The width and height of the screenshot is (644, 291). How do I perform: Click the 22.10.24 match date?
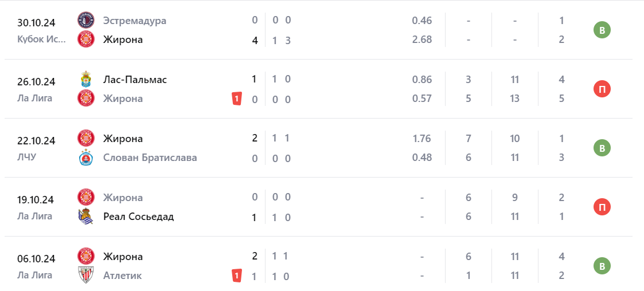(36, 141)
